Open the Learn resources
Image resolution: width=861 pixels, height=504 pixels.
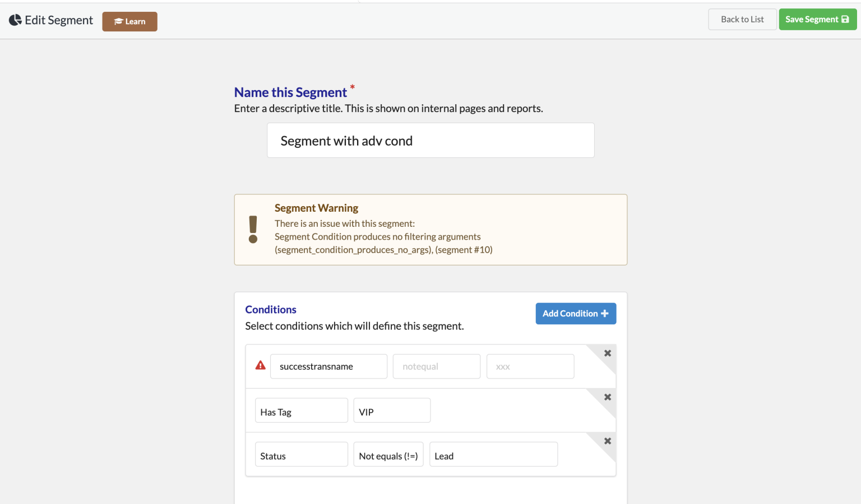(129, 21)
